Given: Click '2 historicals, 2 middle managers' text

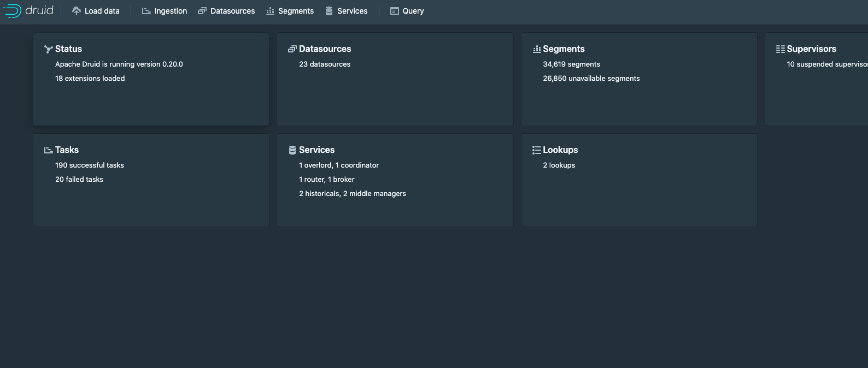Looking at the screenshot, I should [x=353, y=194].
